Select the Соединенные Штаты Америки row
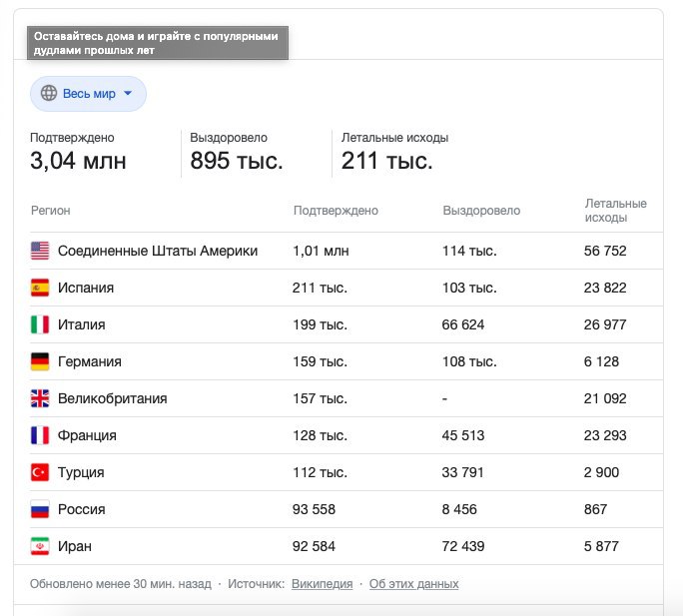The image size is (683, 616). [346, 251]
